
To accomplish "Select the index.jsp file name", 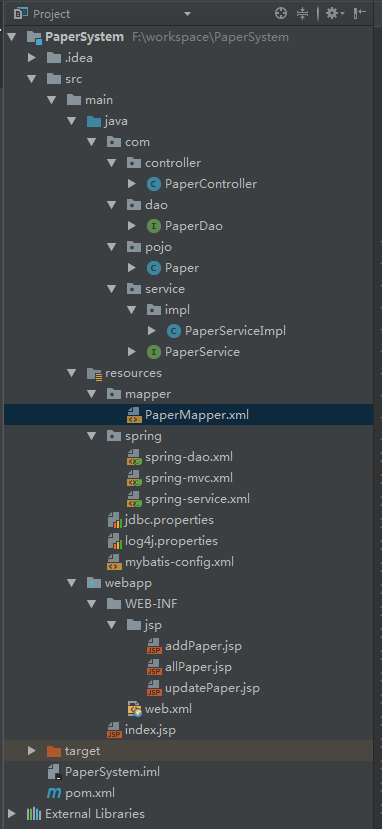I will pyautogui.click(x=150, y=730).
